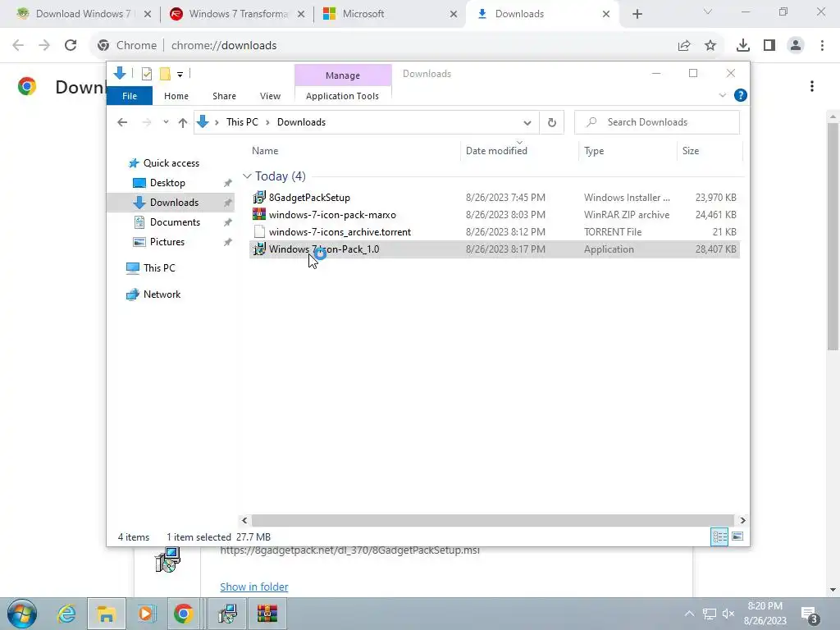840x630 pixels.
Task: Switch to large thumbnails view button
Action: (737, 536)
